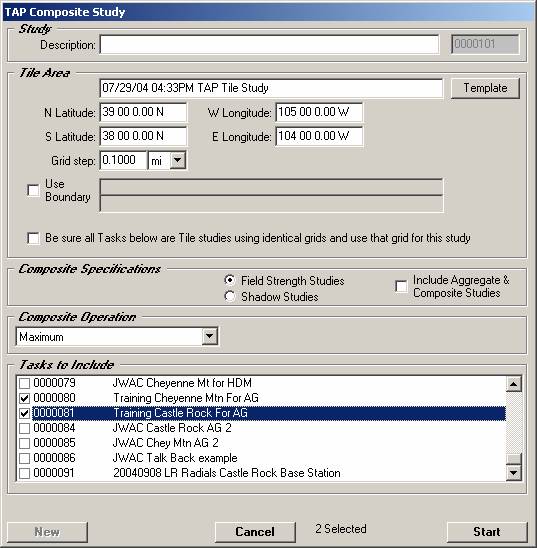Screen dimensions: 537x548
Task: Click the task list scroll down arrow
Action: coord(514,473)
